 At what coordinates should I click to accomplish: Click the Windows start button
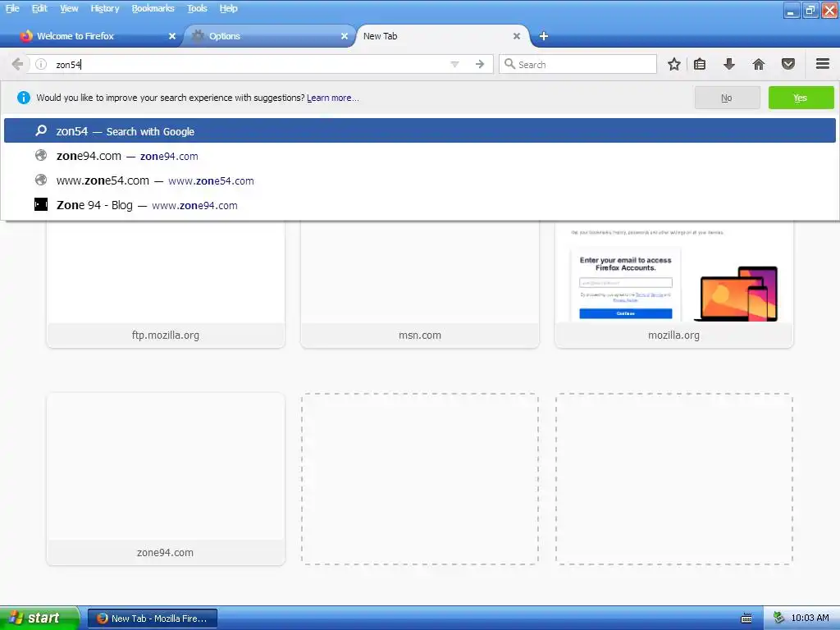[x=39, y=618]
